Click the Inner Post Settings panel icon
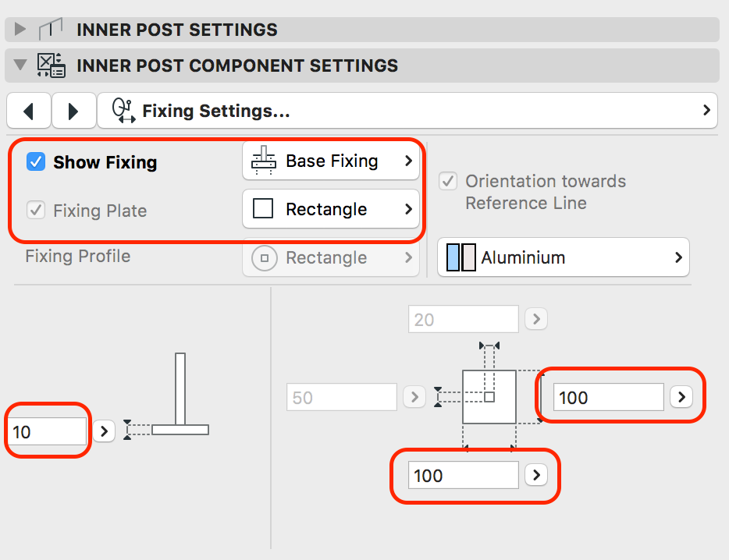This screenshot has width=729, height=560. pos(51,30)
